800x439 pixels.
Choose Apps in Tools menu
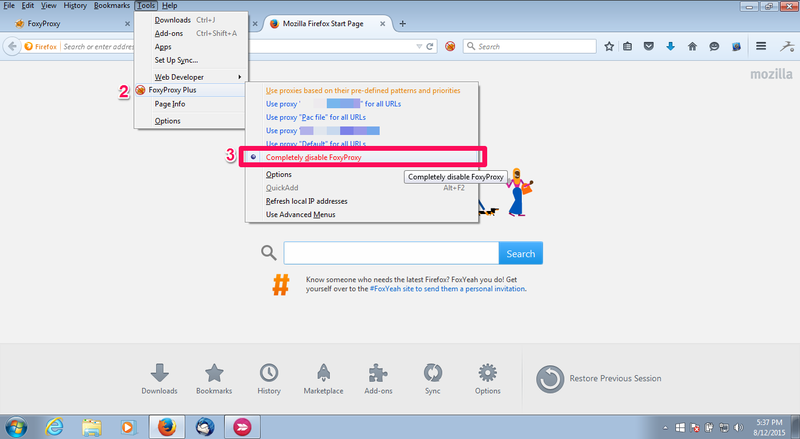click(x=191, y=46)
